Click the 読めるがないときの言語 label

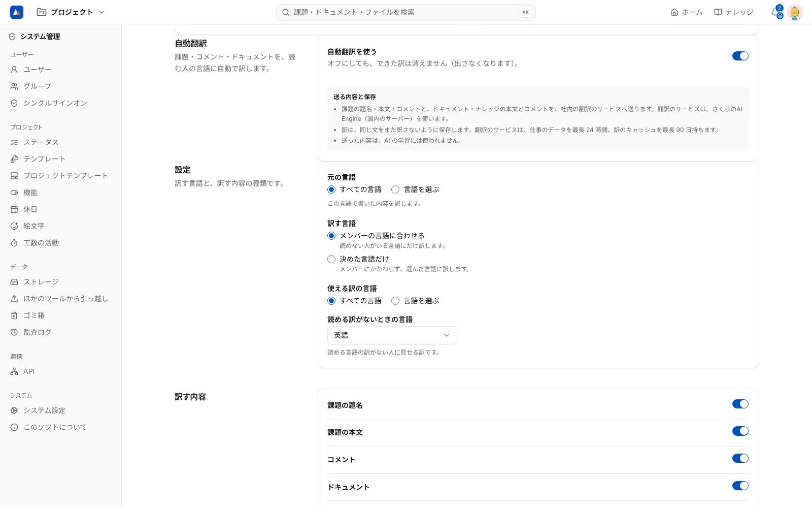(370, 320)
